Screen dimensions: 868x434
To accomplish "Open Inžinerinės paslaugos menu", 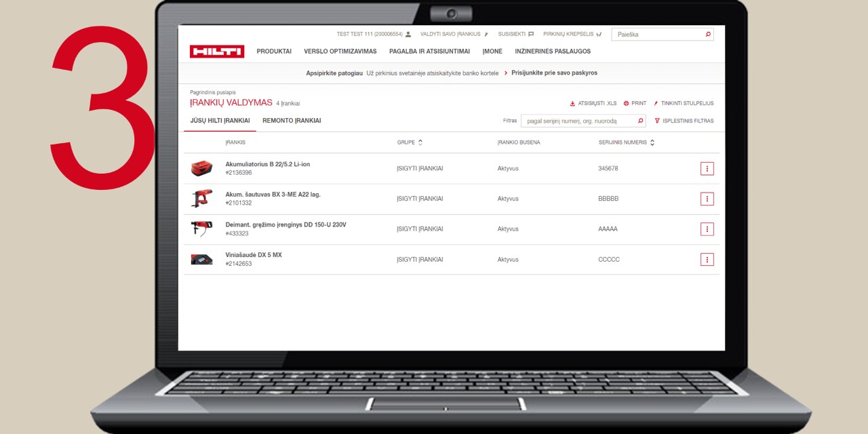I will (x=552, y=52).
